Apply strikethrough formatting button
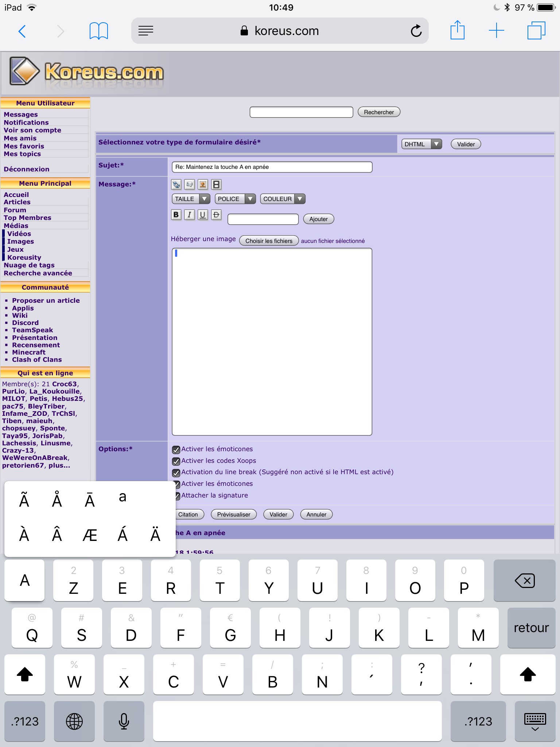560x747 pixels. coord(216,214)
